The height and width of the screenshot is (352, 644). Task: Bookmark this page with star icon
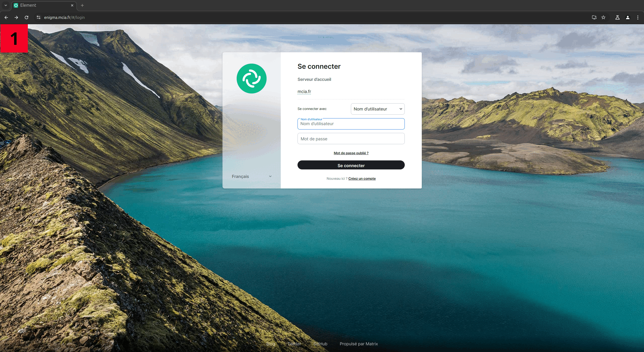[x=603, y=18]
